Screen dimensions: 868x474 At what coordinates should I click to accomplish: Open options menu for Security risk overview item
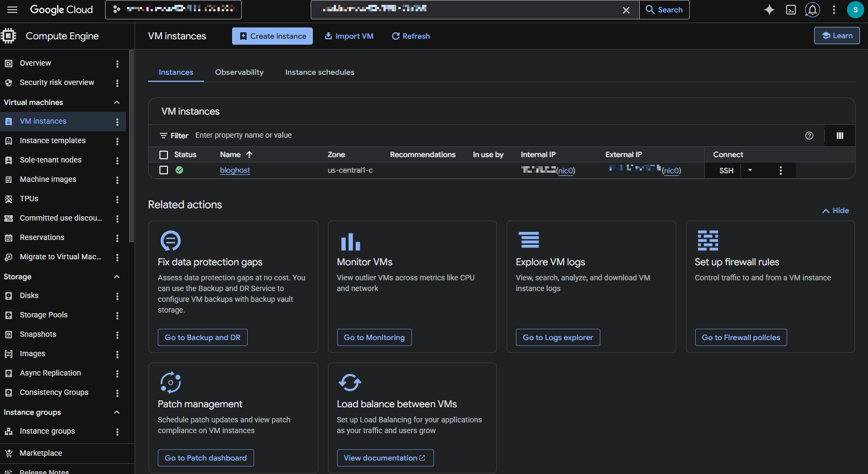[117, 83]
